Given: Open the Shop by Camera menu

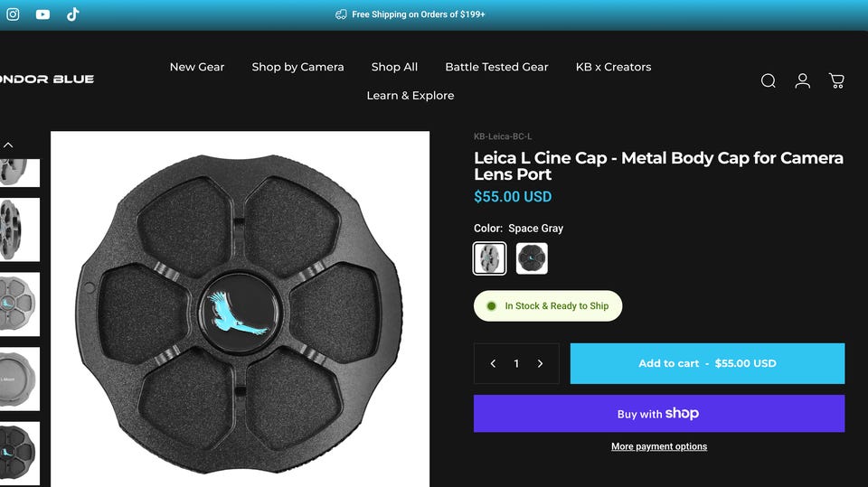Looking at the screenshot, I should pyautogui.click(x=297, y=67).
